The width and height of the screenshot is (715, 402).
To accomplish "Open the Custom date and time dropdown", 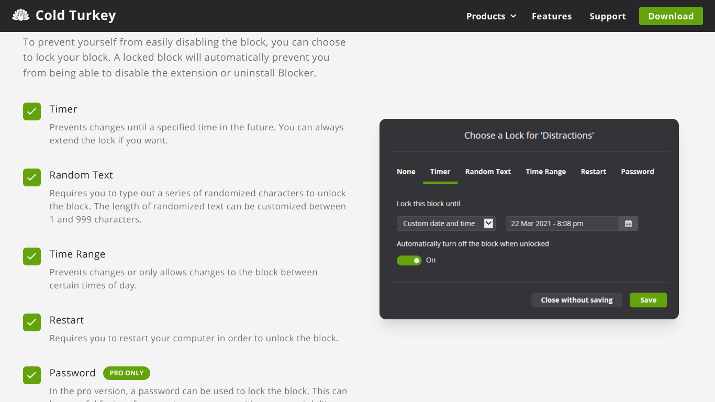I will click(446, 223).
